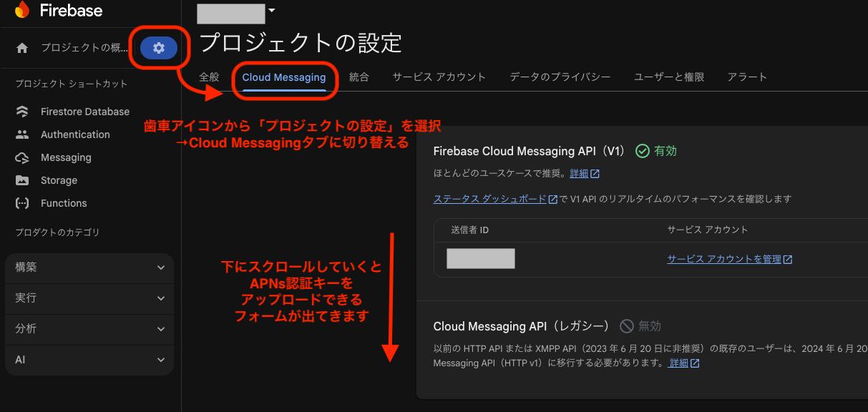Open the 詳細 link in legacy API section
This screenshot has height=412, width=868.
pyautogui.click(x=678, y=363)
